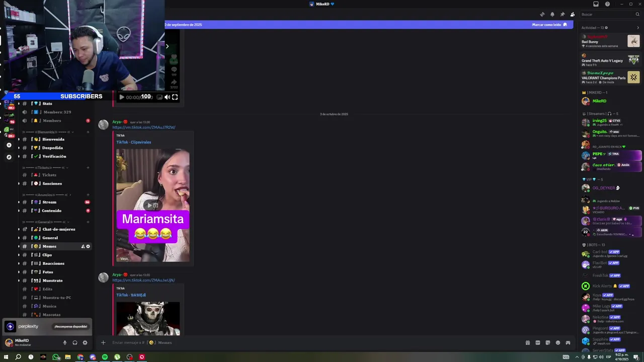
Task: Open WhatsApp in the taskbar
Action: 55,357
